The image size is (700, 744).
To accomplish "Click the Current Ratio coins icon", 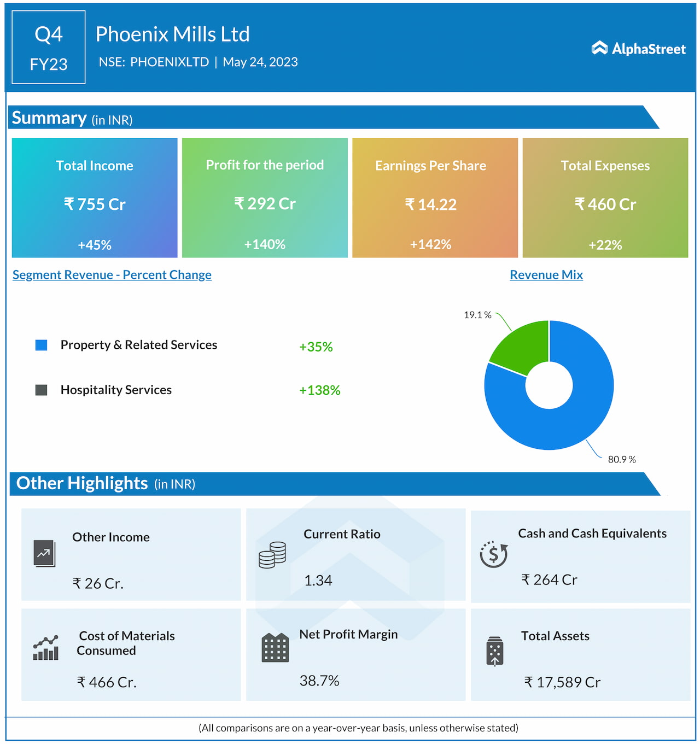I will click(272, 555).
